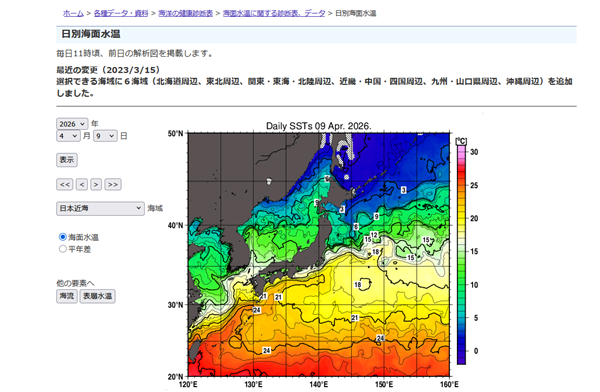Click the 50°N latitude axis label
The image size is (600, 392).
coord(176,134)
